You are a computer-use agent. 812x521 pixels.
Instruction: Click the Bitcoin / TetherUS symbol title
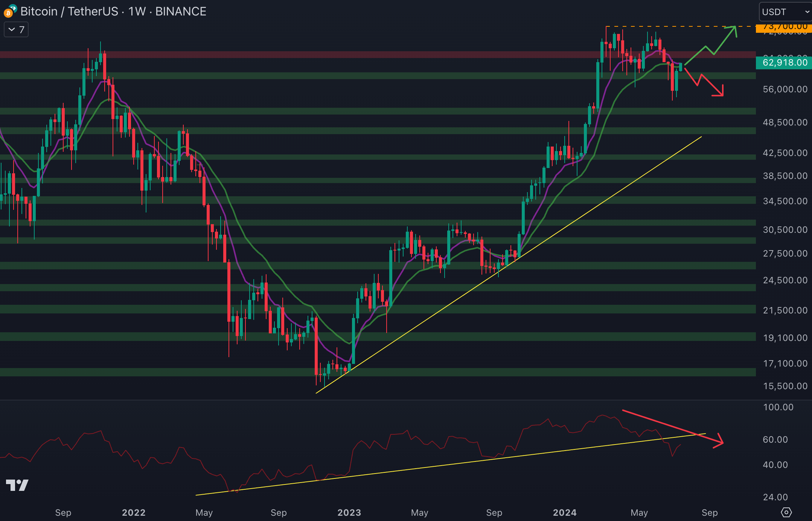pyautogui.click(x=69, y=12)
